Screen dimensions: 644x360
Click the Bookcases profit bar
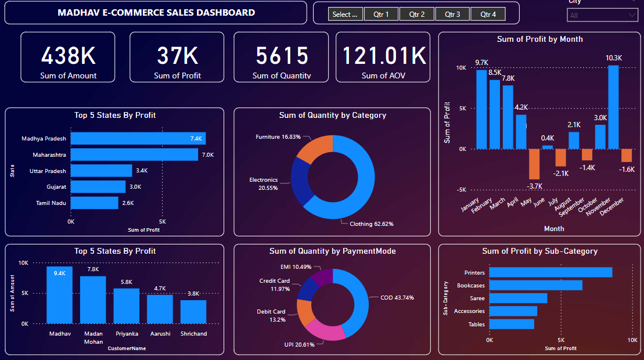[535, 285]
